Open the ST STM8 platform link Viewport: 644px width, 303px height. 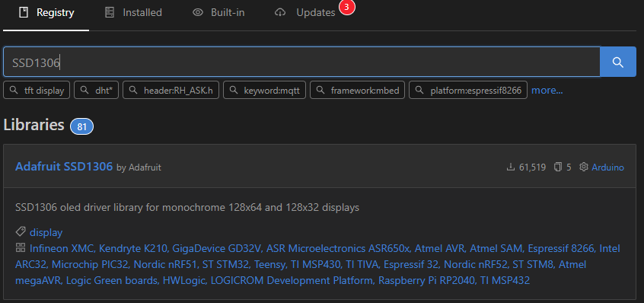click(533, 264)
